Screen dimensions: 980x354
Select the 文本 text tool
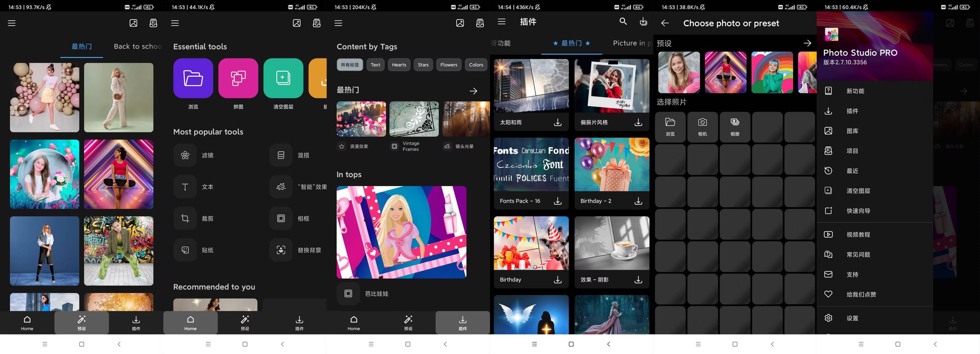pyautogui.click(x=185, y=187)
